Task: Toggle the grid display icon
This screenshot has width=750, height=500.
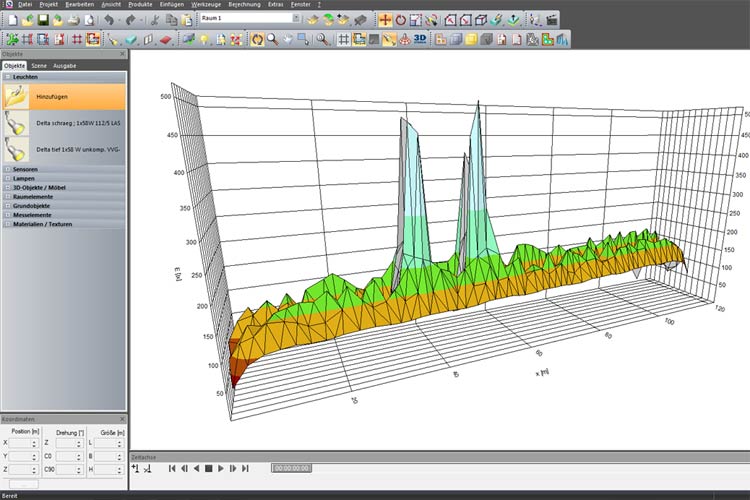Action: (x=343, y=39)
